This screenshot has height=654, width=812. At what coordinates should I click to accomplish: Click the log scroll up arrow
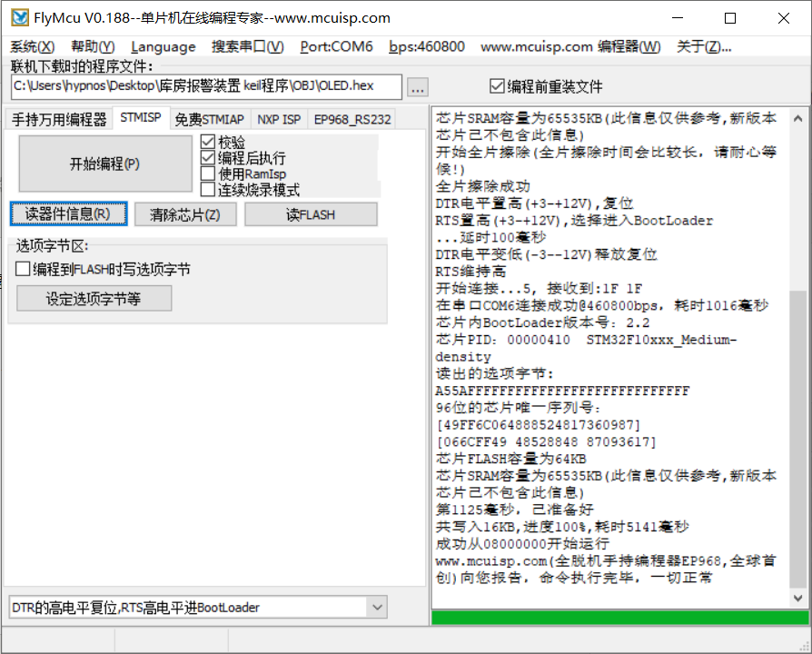tap(798, 118)
